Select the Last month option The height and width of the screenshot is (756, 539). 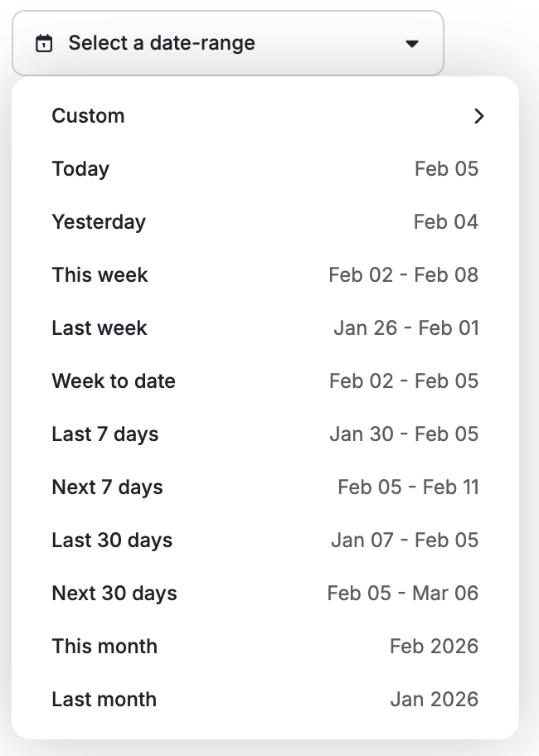coord(104,700)
